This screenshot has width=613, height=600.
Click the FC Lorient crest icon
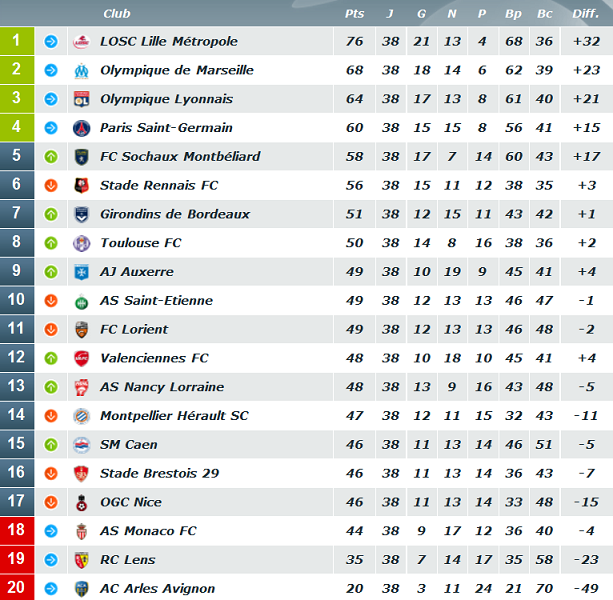[81, 330]
